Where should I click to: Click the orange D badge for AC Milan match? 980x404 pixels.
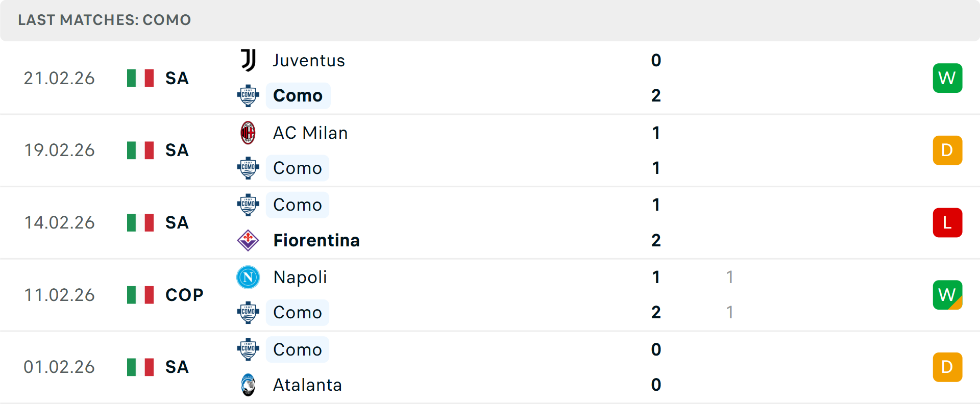(947, 150)
